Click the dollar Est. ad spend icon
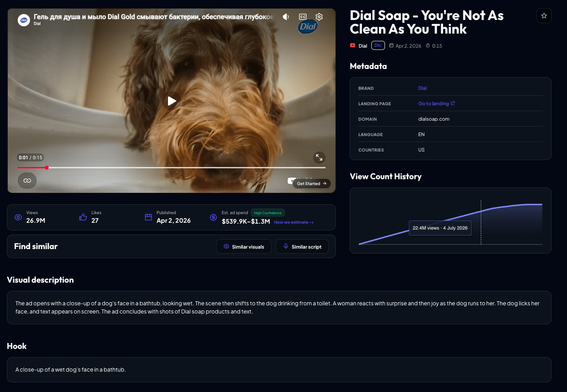The image size is (567, 392). [213, 217]
